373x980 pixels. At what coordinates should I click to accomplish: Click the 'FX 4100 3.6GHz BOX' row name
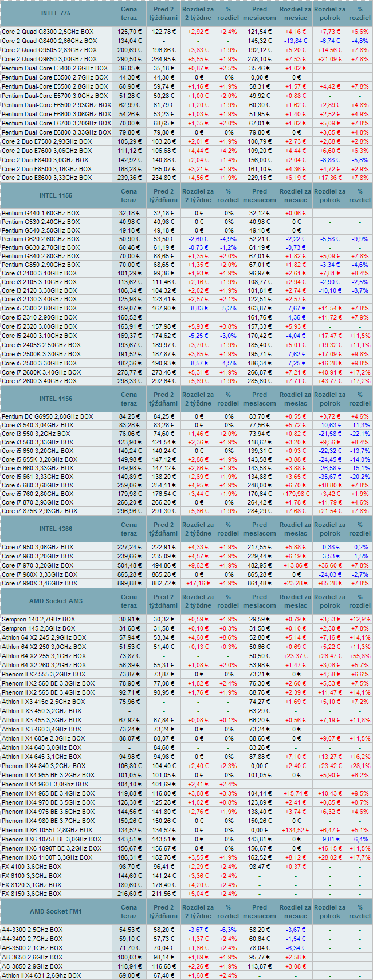point(32,867)
